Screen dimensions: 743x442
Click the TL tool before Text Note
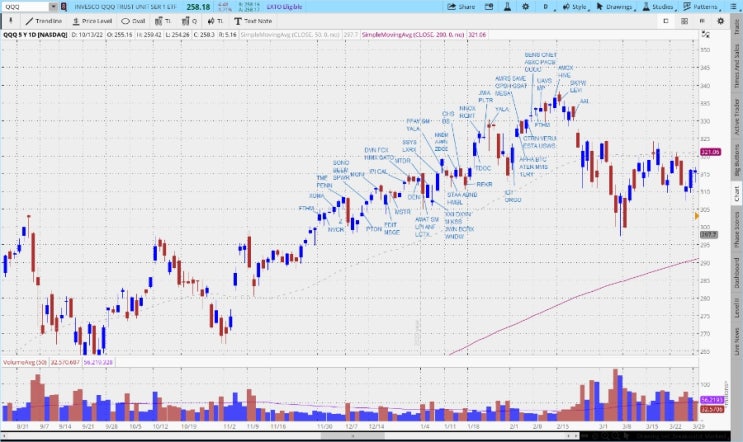(215, 21)
